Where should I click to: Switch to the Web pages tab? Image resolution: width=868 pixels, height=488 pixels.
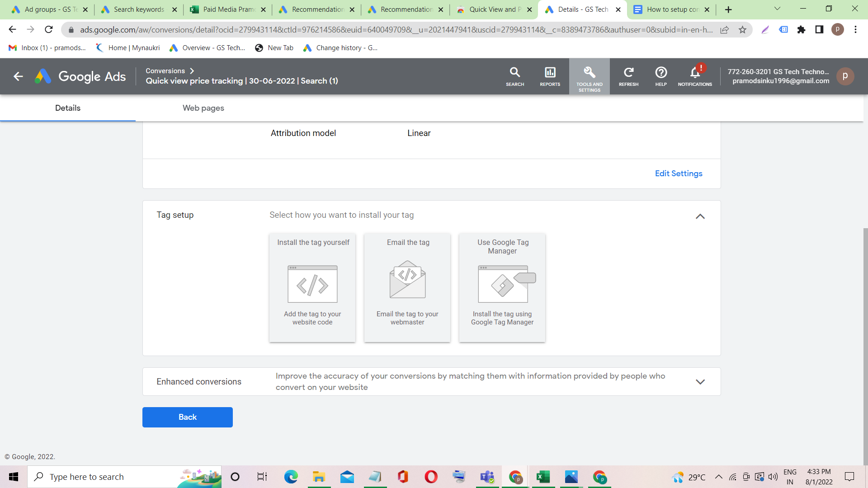coord(203,108)
